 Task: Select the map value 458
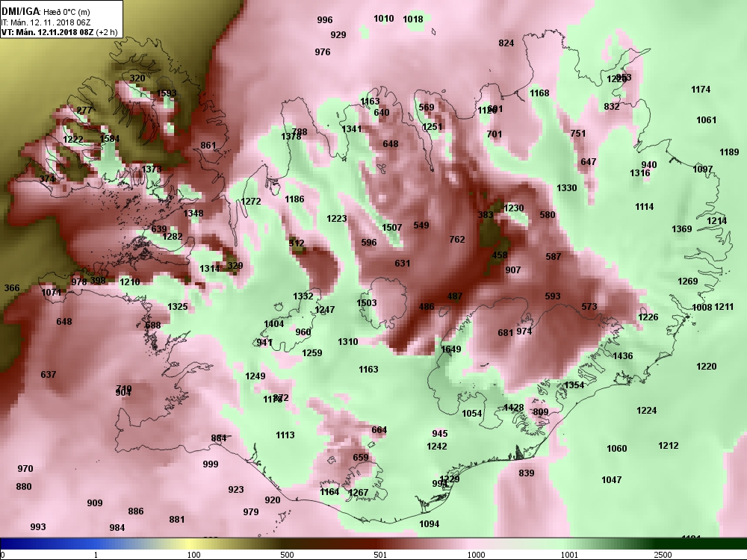(499, 255)
